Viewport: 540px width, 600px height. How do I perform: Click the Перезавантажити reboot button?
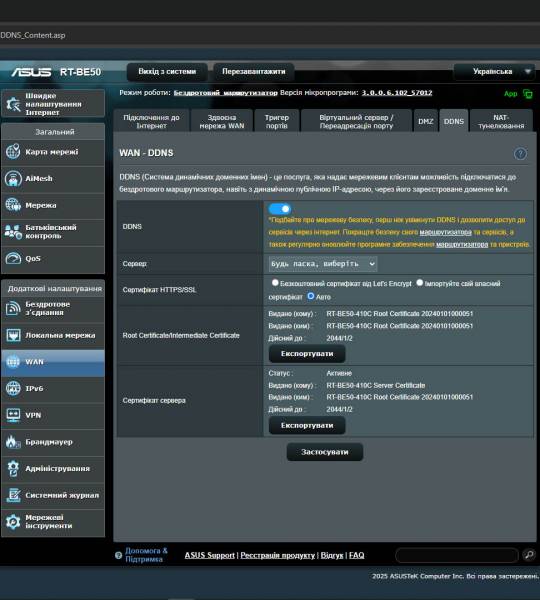tap(253, 72)
